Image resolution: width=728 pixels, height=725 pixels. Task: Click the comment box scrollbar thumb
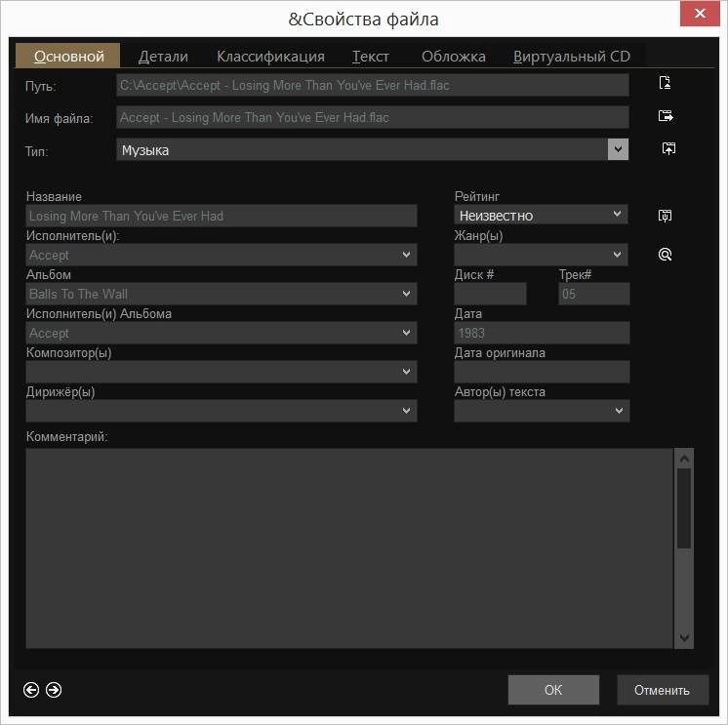coord(684,508)
